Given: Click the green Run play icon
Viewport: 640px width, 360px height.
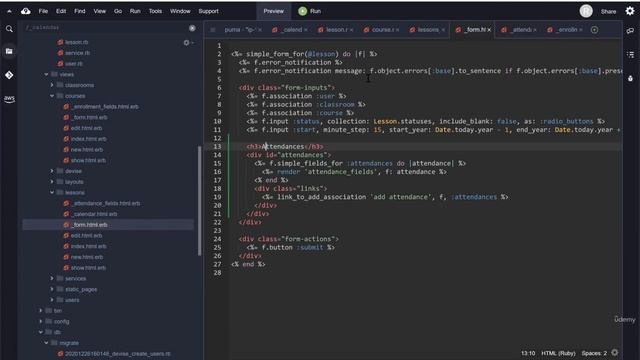Looking at the screenshot, I should click(x=302, y=11).
